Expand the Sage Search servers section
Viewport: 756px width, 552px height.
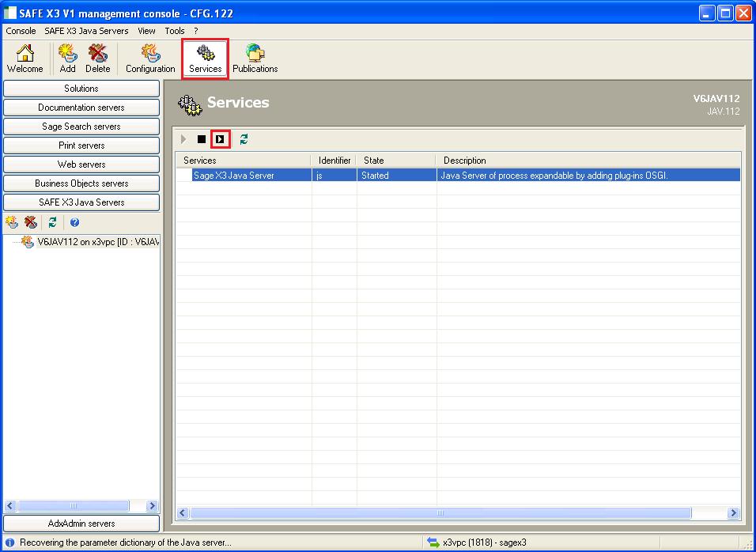coord(81,127)
